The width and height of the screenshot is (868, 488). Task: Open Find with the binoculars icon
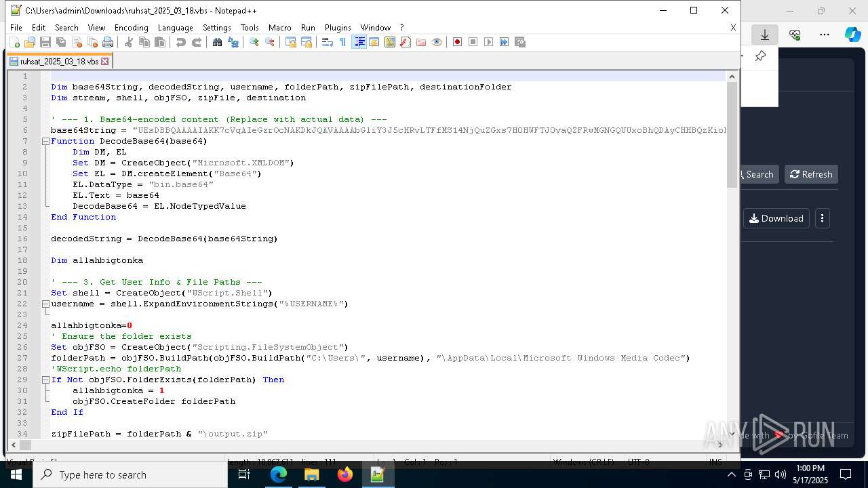pyautogui.click(x=218, y=42)
